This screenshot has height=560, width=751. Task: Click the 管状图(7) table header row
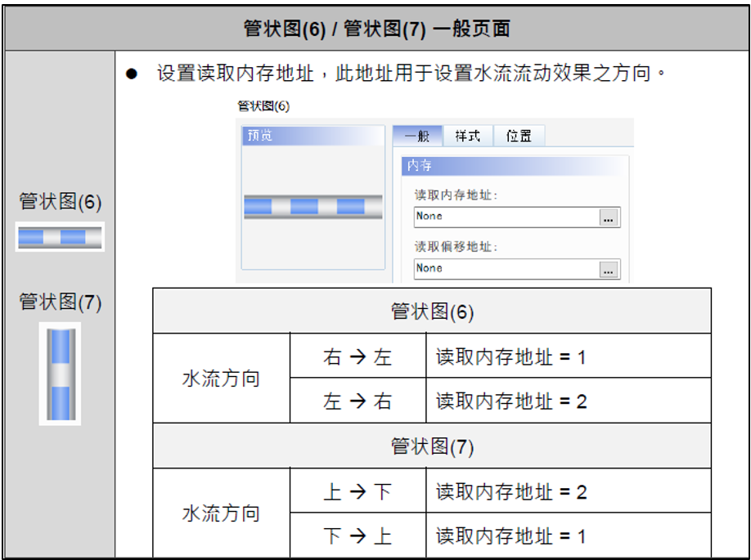click(x=431, y=446)
